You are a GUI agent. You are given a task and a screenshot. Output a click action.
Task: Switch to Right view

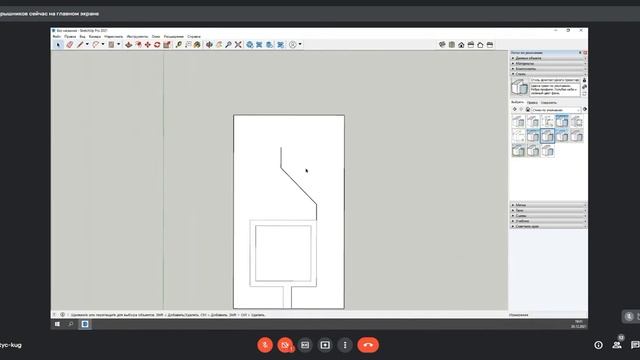click(x=471, y=44)
